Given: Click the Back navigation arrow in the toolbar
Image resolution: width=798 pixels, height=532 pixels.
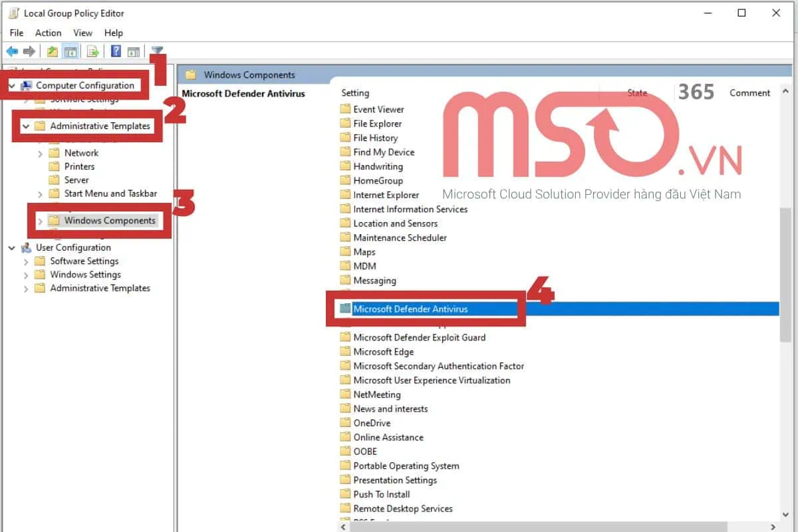Looking at the screenshot, I should (x=11, y=51).
